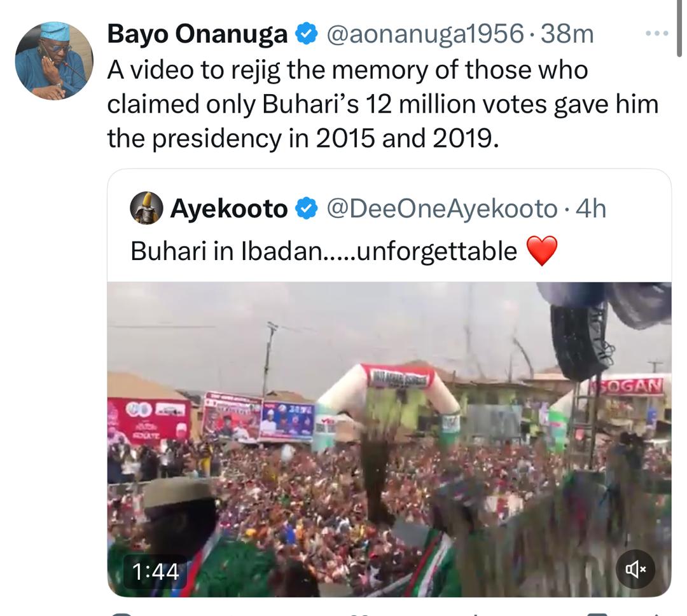Click the 1:44 video duration label

[x=156, y=572]
